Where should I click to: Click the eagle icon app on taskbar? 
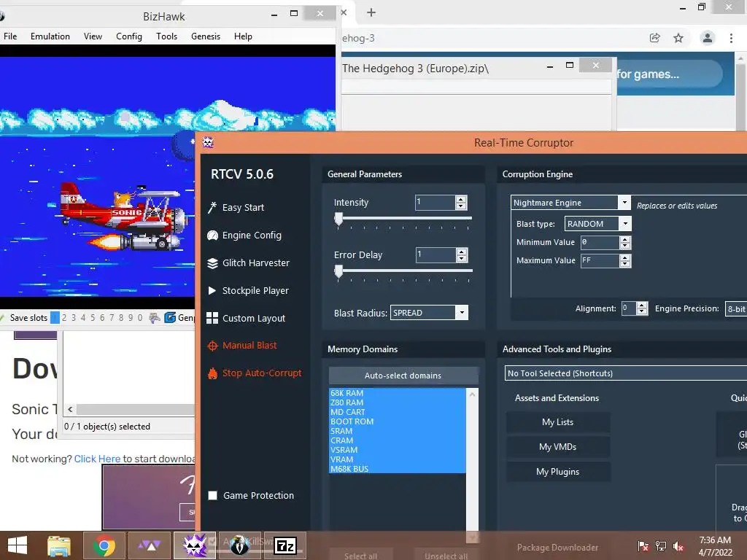tap(239, 545)
